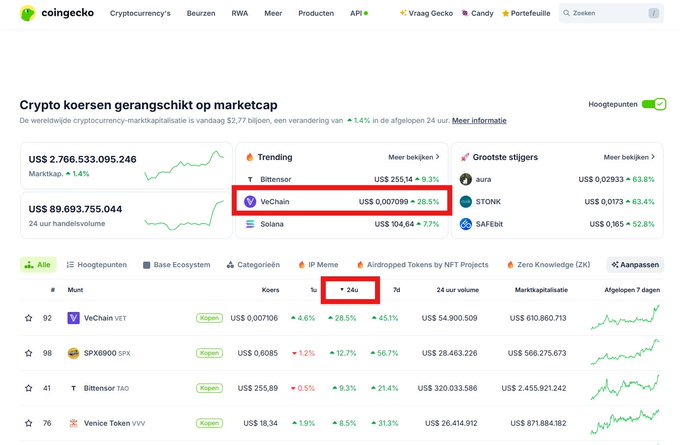
Task: Open SAFEbit coin icon in Grootste stijgers
Action: tap(465, 224)
